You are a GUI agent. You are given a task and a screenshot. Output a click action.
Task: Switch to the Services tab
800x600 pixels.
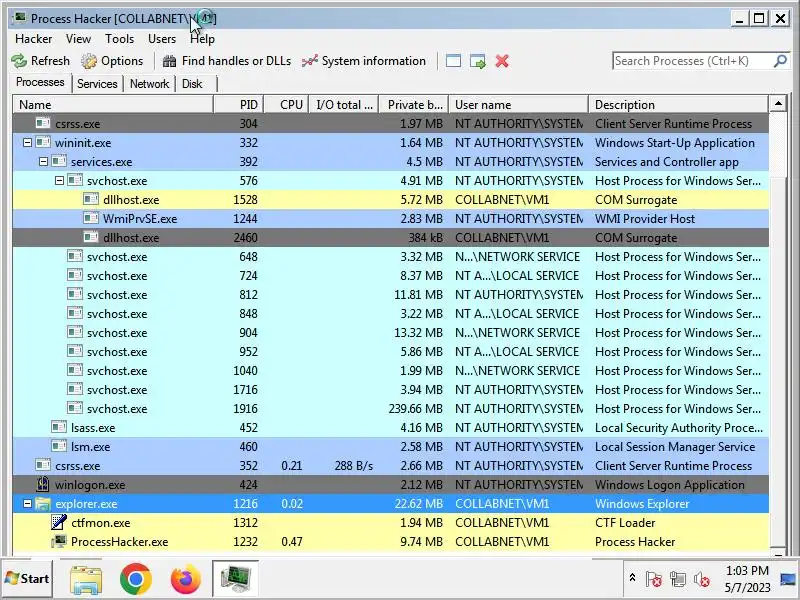click(97, 84)
